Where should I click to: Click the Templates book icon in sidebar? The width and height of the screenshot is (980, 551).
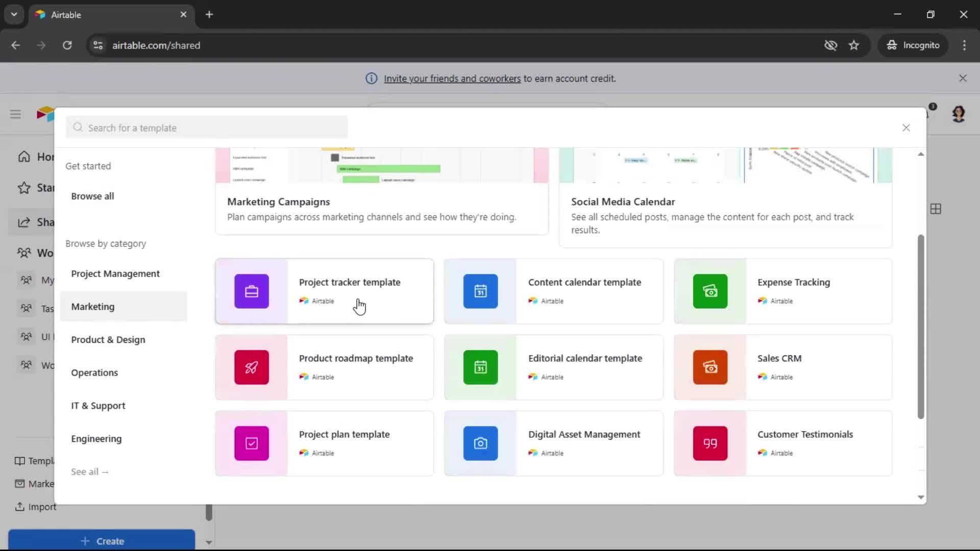click(x=20, y=461)
